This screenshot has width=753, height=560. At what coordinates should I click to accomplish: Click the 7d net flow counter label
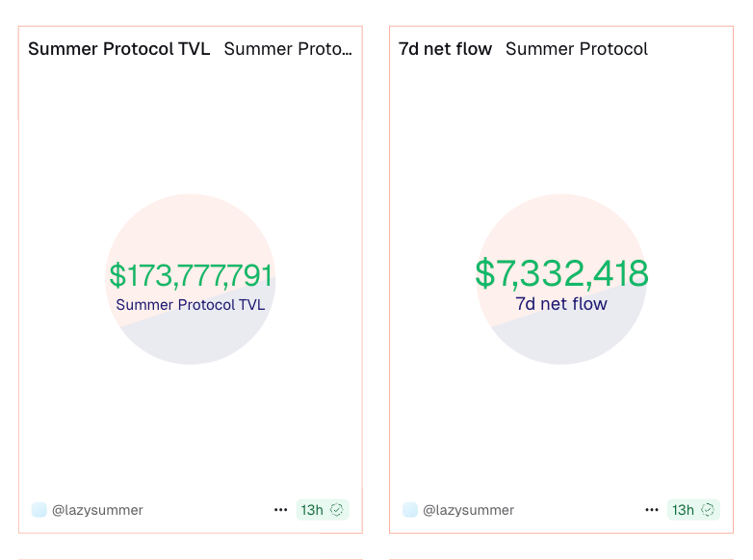[561, 304]
